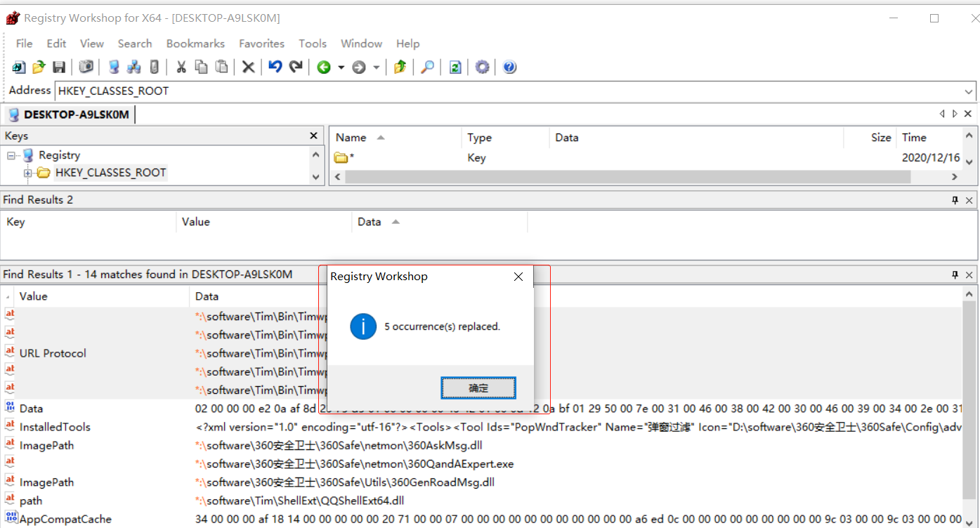Sort by the Time column header
The width and height of the screenshot is (980, 528).
coord(928,138)
